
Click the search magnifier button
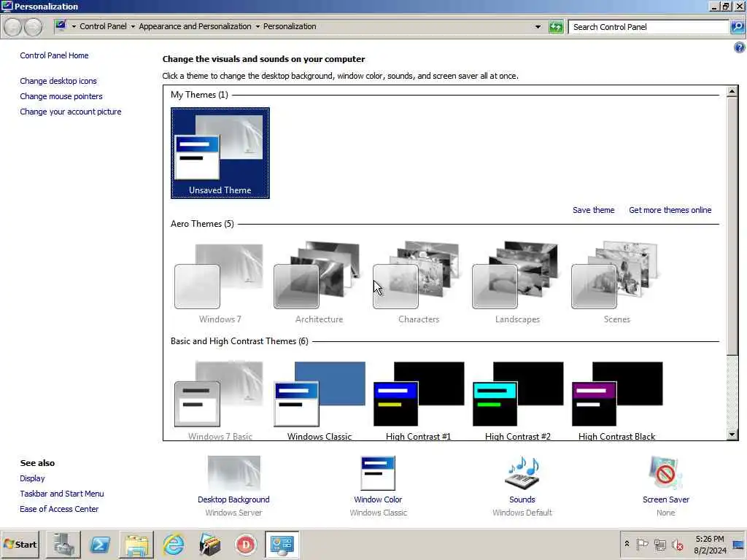coord(737,27)
